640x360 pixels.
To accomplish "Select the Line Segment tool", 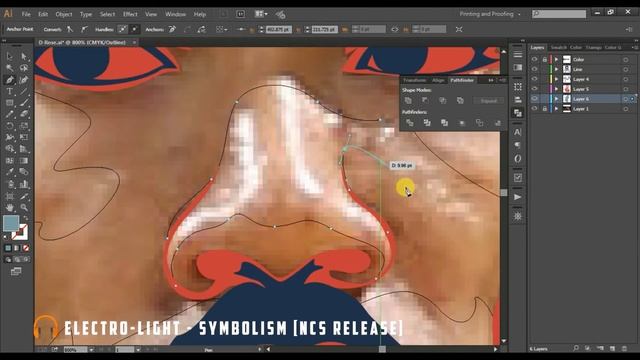I will (x=24, y=91).
